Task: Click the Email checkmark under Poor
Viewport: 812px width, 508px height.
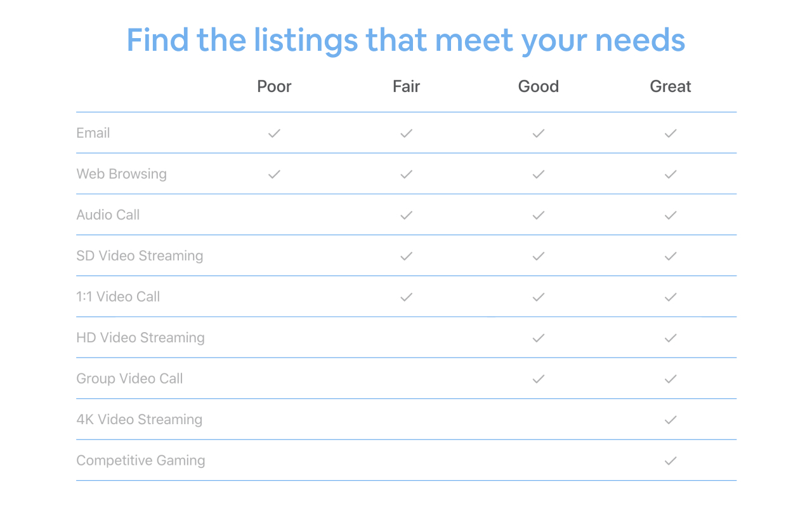Action: point(274,133)
